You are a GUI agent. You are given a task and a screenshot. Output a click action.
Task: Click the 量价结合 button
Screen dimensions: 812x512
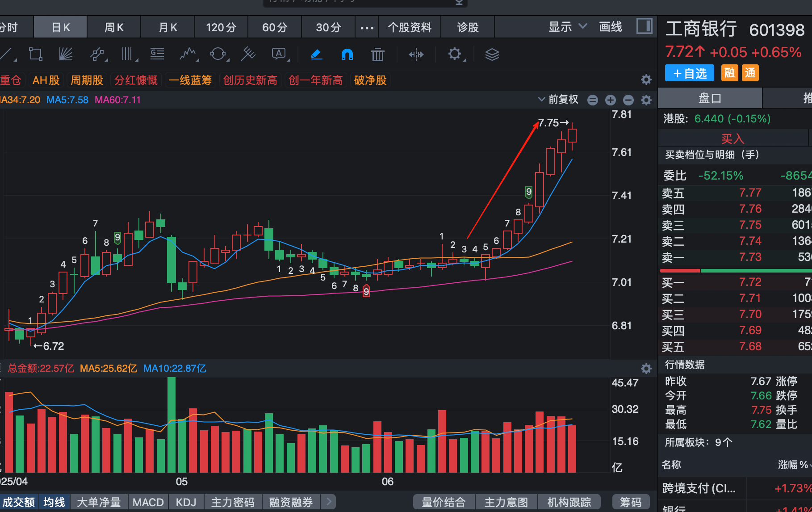coord(444,502)
